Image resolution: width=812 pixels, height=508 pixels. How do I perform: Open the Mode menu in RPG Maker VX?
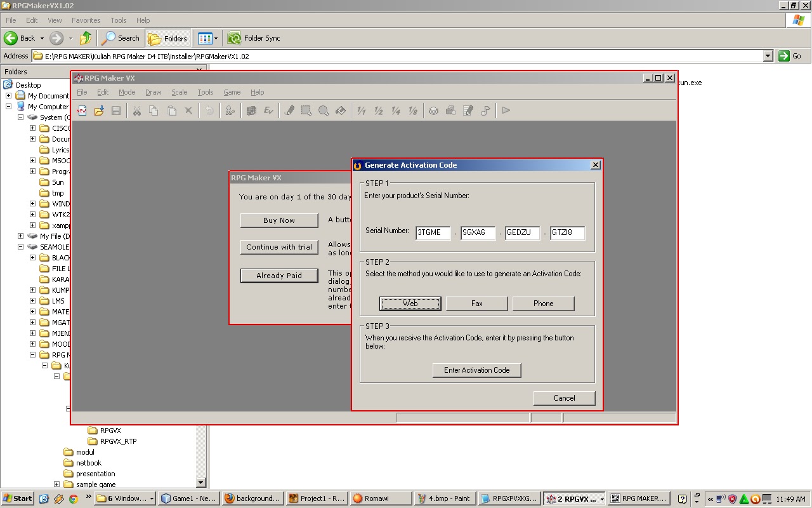tap(127, 92)
